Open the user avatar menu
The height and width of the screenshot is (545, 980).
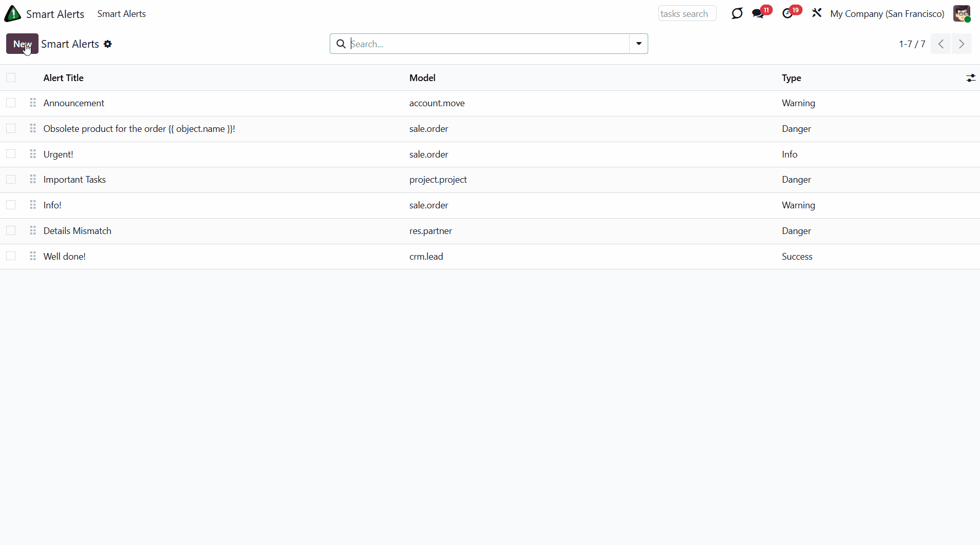[x=962, y=14]
